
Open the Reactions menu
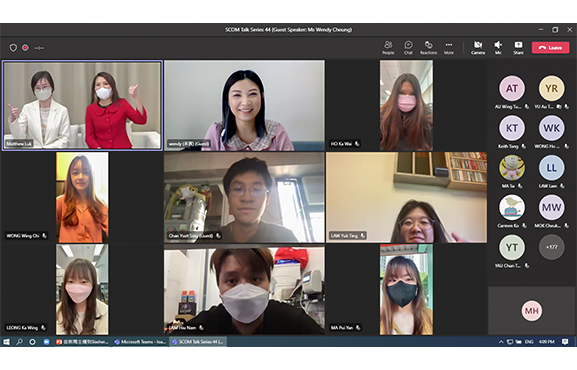point(428,47)
